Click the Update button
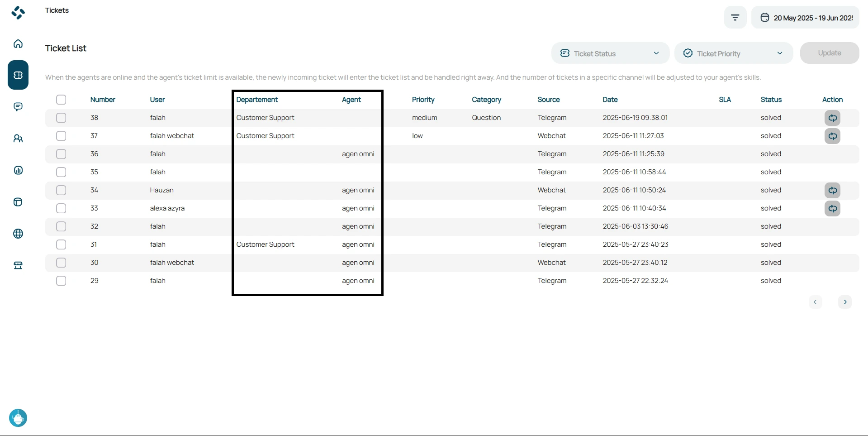Screen dimensions: 868x436 [x=830, y=53]
